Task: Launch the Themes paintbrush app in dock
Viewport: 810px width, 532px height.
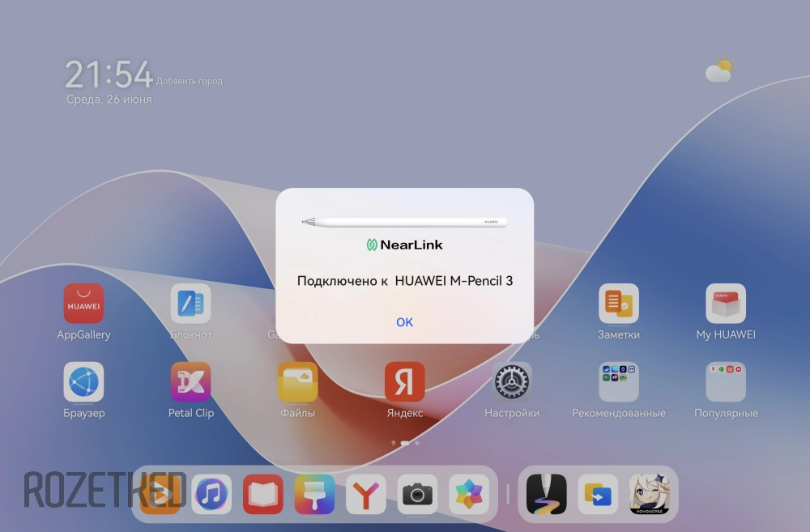Action: [314, 494]
